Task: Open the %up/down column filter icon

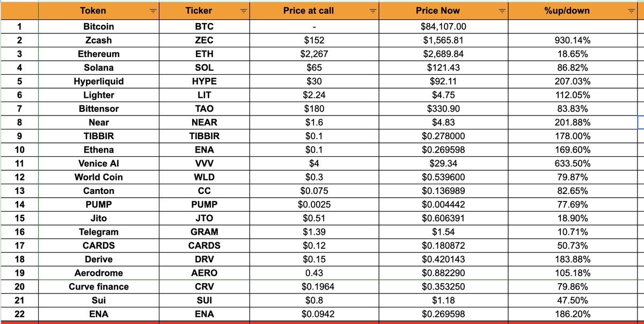Action: coord(631,11)
